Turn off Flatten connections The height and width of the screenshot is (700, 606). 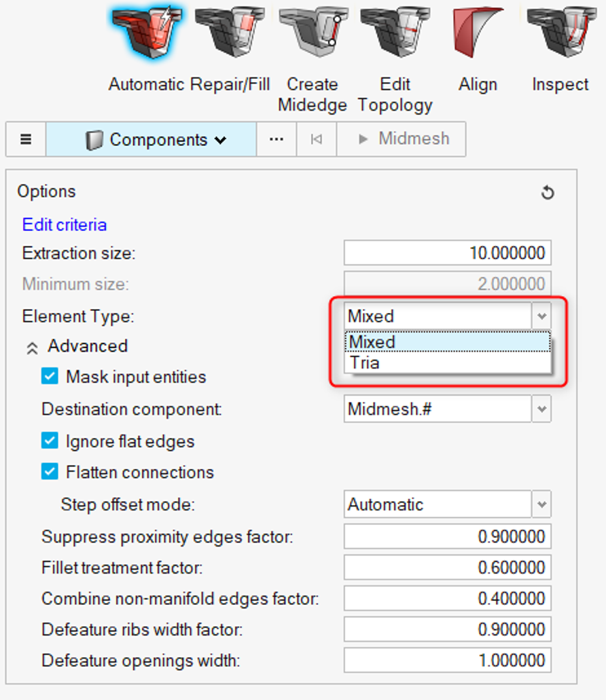click(50, 472)
